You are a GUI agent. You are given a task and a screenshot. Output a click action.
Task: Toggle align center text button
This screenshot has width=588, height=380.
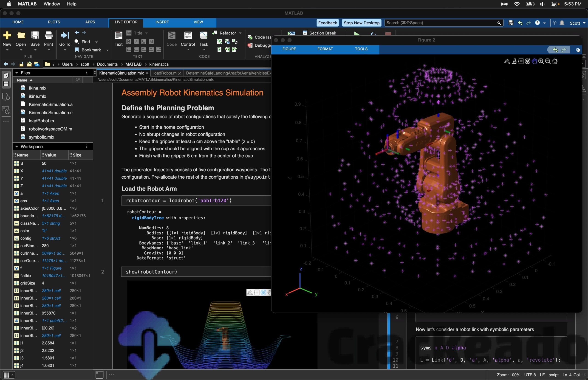coord(151,49)
